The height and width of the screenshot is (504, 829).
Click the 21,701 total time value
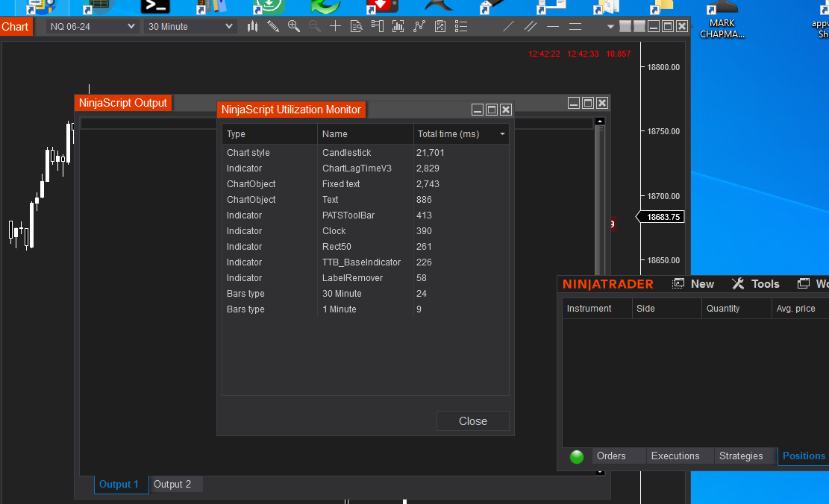coord(431,153)
